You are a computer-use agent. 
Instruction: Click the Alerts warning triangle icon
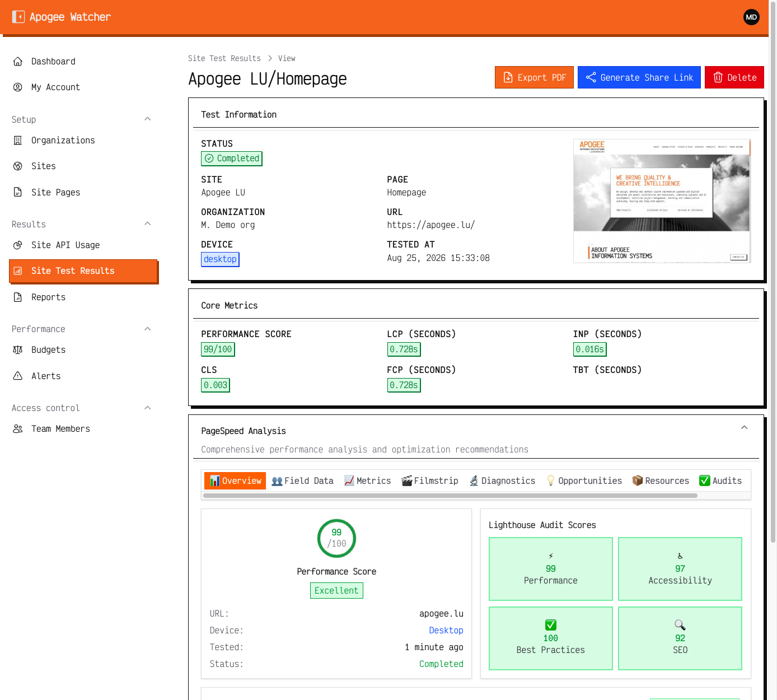pyautogui.click(x=18, y=376)
